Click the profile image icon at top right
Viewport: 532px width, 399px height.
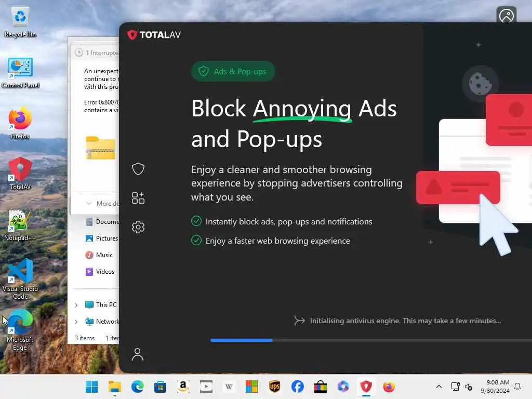click(506, 16)
